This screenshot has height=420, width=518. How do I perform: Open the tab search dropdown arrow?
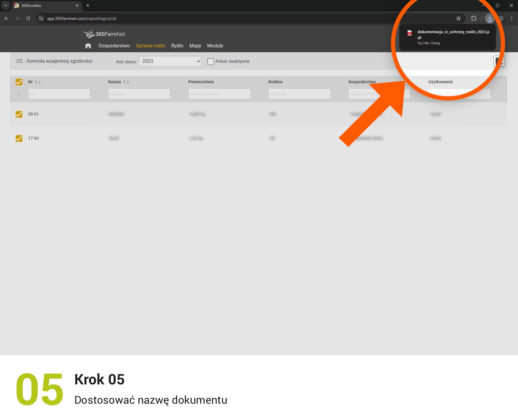(x=5, y=5)
